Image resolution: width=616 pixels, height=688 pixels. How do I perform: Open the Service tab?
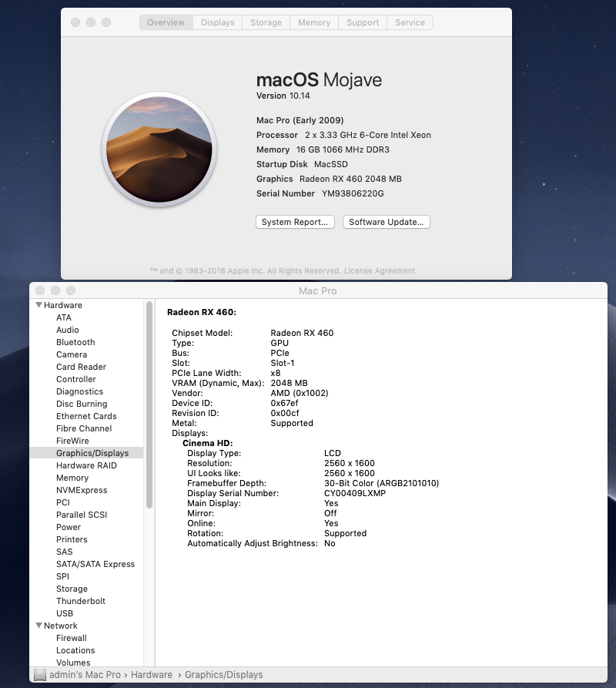[410, 22]
